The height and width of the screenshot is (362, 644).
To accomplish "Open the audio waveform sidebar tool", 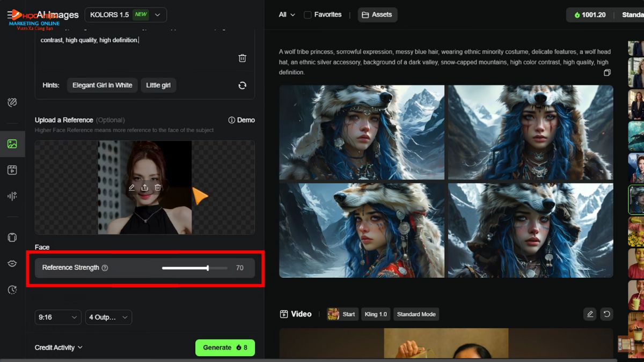I will [x=12, y=196].
